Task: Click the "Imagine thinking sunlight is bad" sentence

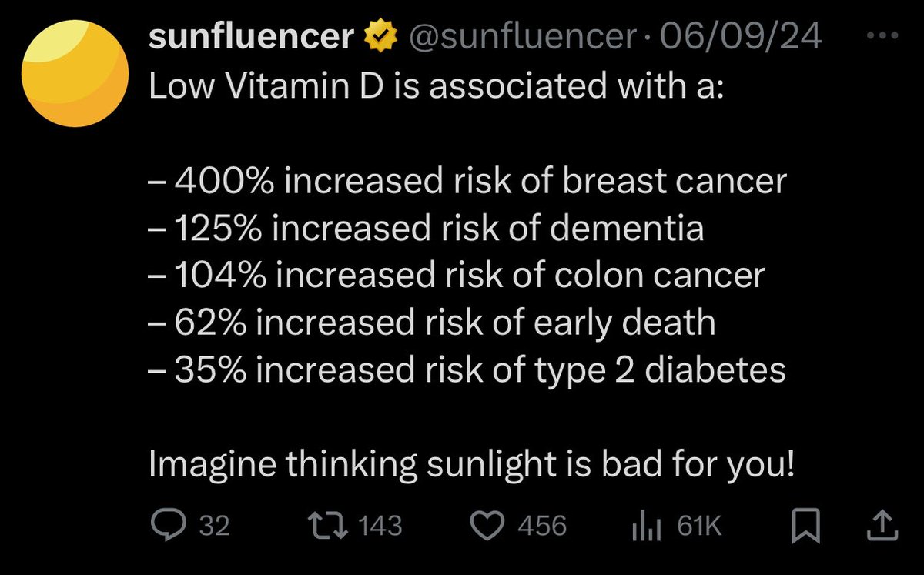Action: pyautogui.click(x=470, y=463)
